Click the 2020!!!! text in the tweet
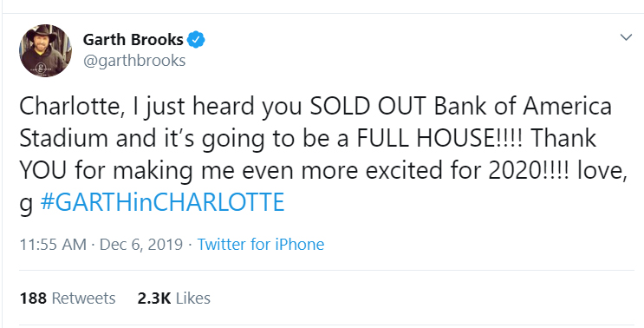 tap(530, 171)
